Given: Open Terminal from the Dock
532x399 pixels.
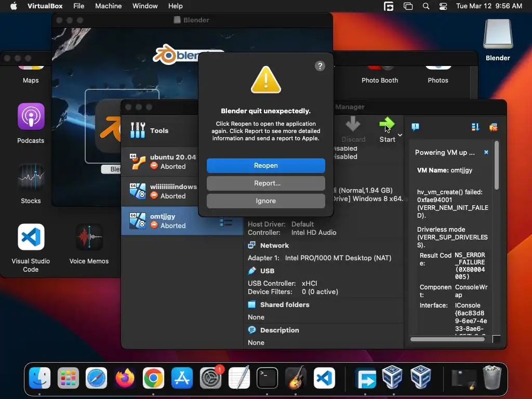Looking at the screenshot, I should [x=268, y=378].
